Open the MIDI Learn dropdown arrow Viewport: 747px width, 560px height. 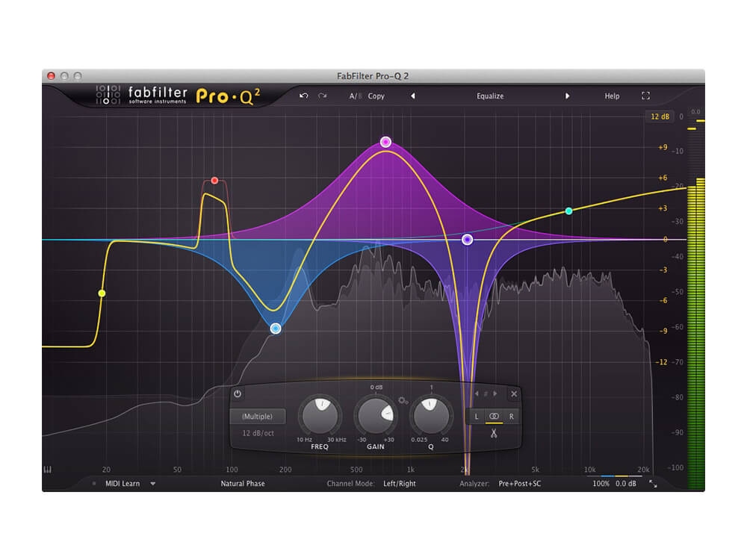[153, 483]
